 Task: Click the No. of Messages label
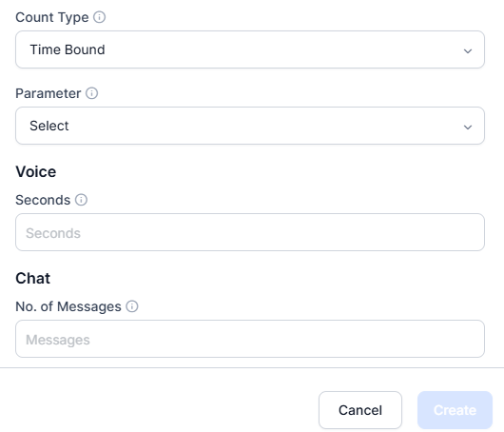click(x=68, y=306)
